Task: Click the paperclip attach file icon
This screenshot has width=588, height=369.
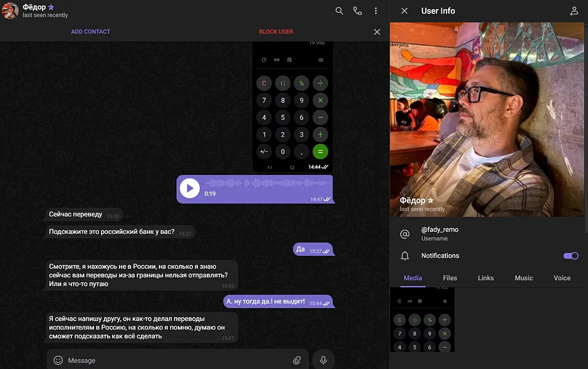Action: (x=296, y=361)
